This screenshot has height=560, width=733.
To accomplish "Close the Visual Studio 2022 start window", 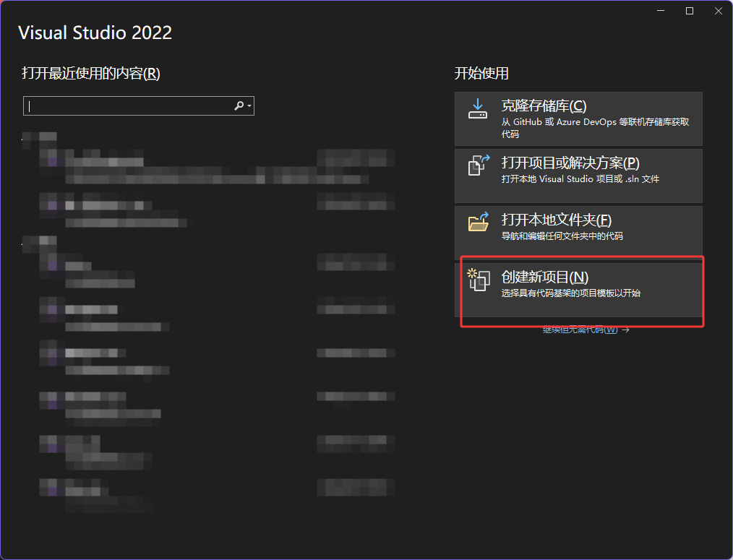I will pyautogui.click(x=718, y=11).
